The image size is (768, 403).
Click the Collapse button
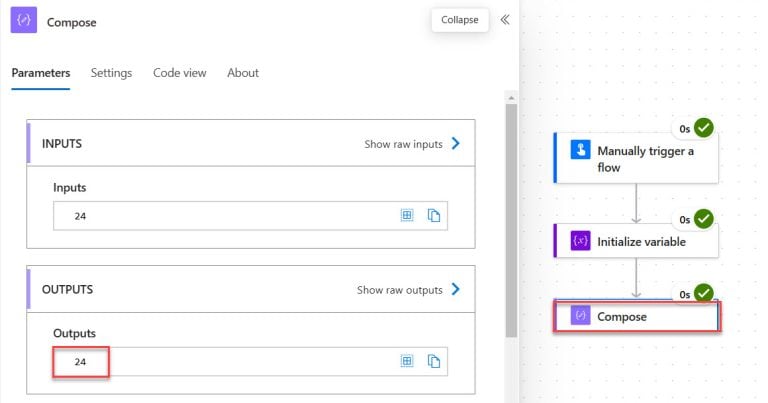460,20
